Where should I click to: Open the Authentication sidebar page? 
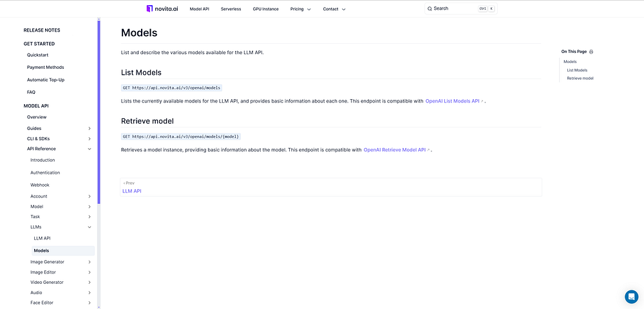45,173
